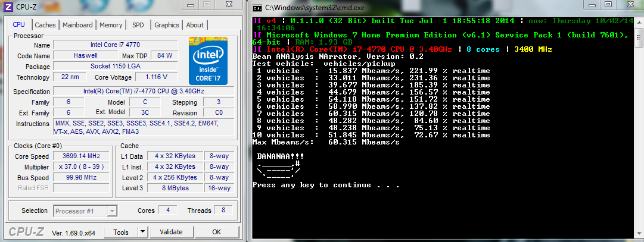Click the Test vehicle: vehicles/pickup line
Screen dimensions: 644x242
(323, 64)
